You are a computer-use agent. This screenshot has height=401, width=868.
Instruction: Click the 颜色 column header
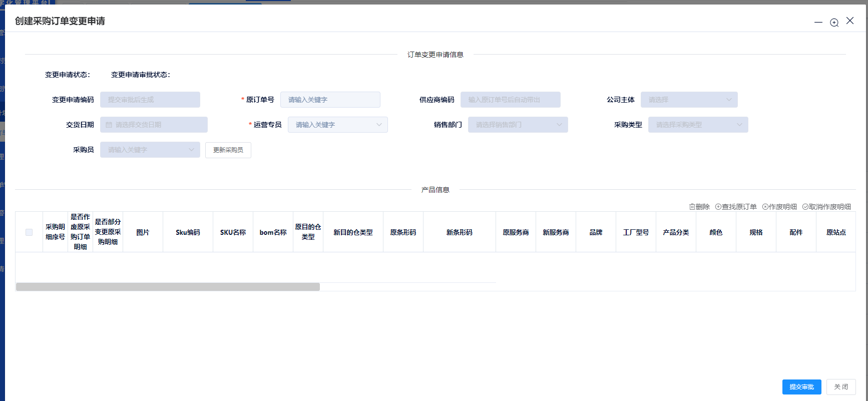pos(716,232)
